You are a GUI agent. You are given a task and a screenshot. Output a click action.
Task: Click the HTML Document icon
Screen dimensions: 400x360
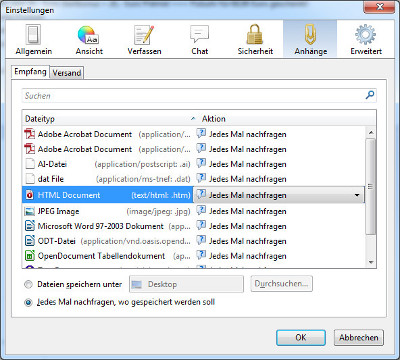point(30,195)
